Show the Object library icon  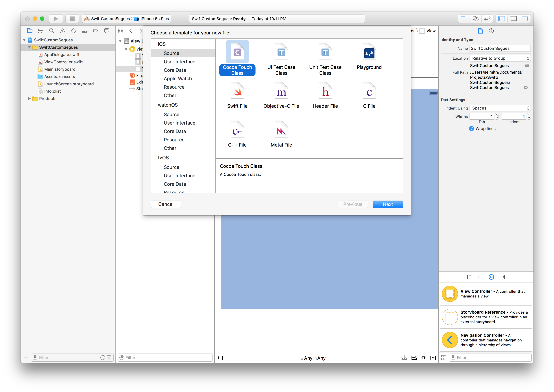491,277
